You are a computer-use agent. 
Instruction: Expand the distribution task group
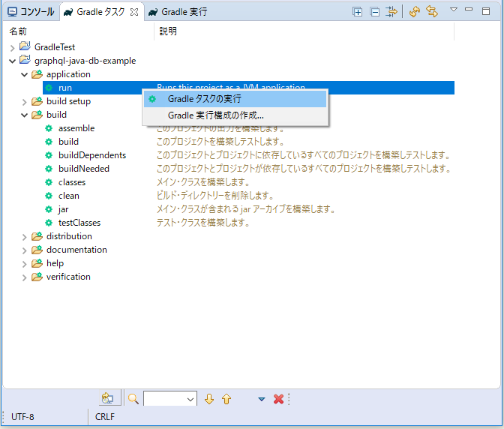(25, 237)
